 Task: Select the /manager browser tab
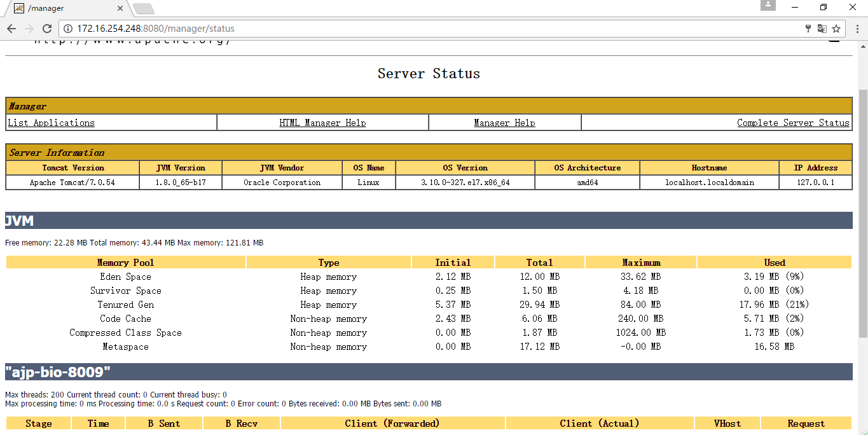point(67,8)
